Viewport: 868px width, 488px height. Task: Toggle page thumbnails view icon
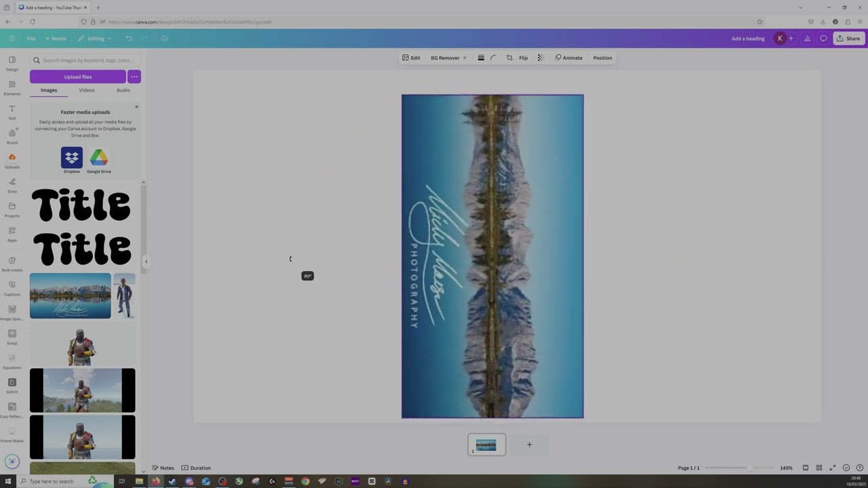pyautogui.click(x=806, y=468)
